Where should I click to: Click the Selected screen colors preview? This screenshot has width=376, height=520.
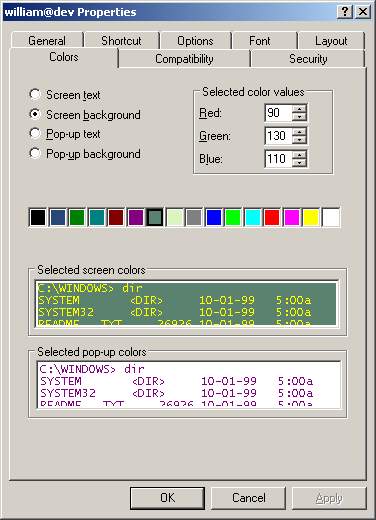187,304
